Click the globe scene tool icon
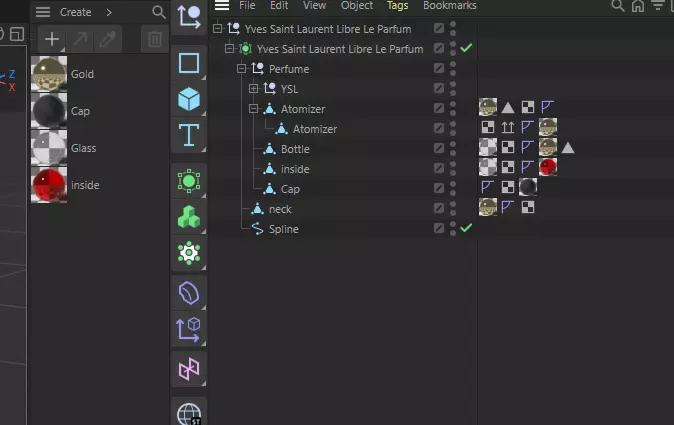 (189, 413)
